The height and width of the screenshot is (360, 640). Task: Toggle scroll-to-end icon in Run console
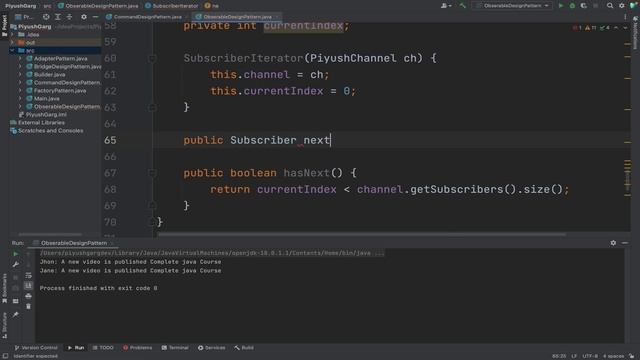click(x=28, y=286)
